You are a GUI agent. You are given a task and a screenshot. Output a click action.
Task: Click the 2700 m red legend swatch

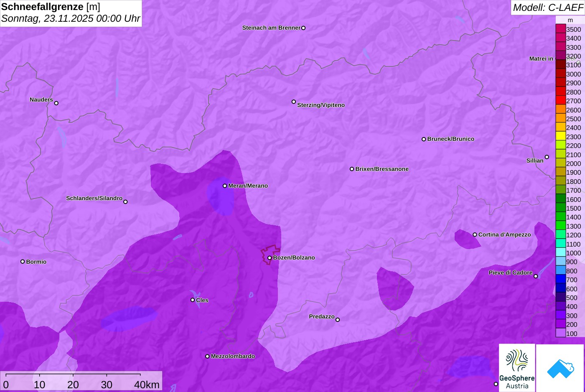561,100
